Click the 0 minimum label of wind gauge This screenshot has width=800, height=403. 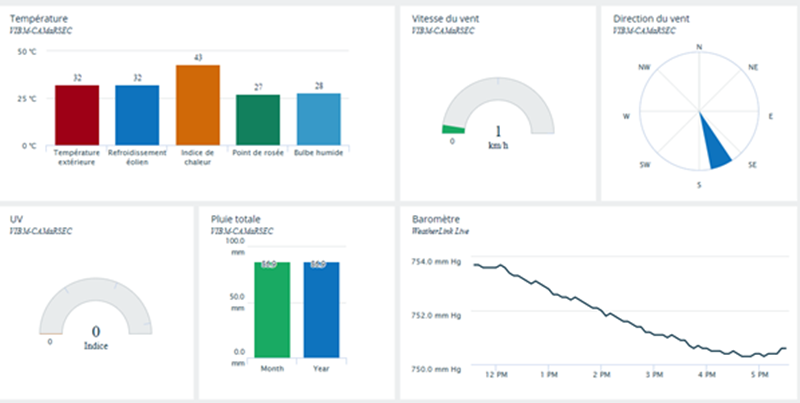[x=452, y=141]
